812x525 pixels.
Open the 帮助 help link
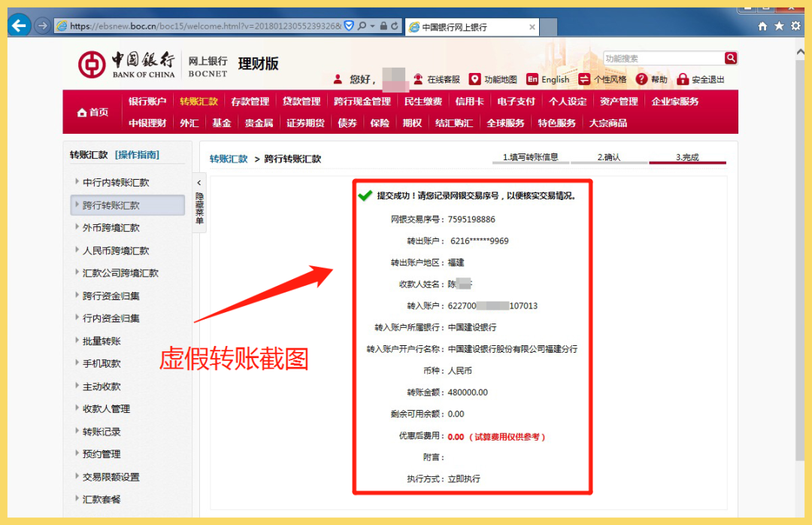pyautogui.click(x=651, y=79)
